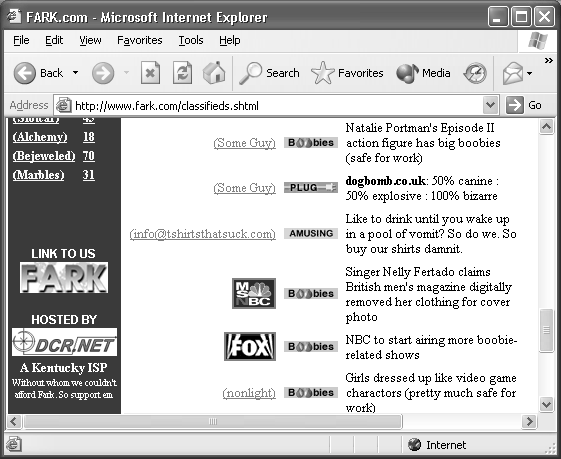Open the Help menu

229,40
